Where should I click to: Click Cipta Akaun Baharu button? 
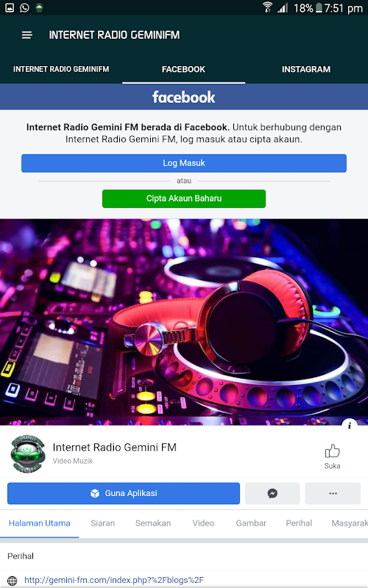[x=184, y=198]
